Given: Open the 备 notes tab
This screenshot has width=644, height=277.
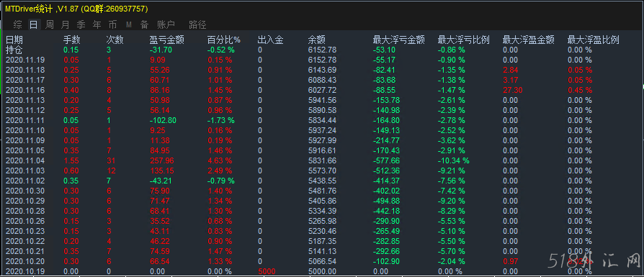Looking at the screenshot, I should tap(145, 24).
